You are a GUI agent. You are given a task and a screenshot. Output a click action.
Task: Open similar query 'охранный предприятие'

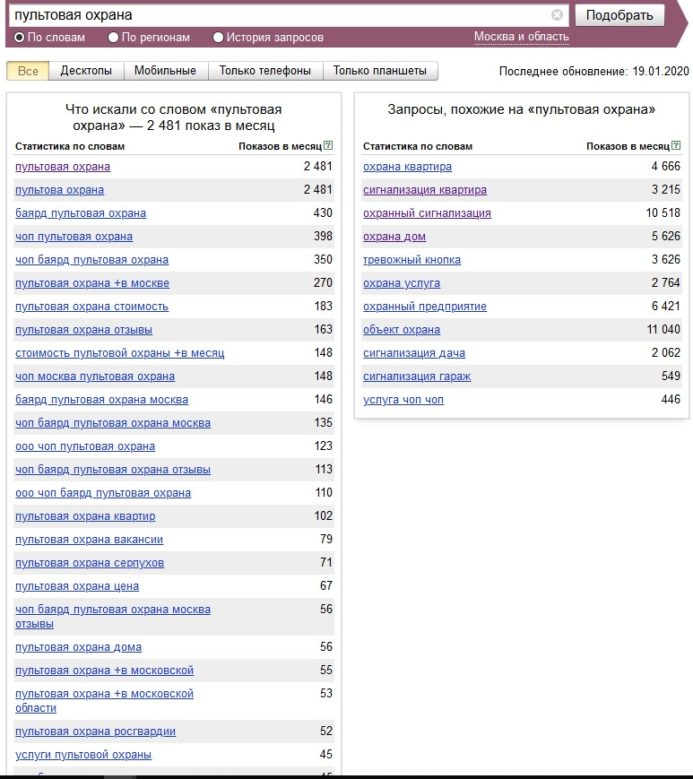425,307
